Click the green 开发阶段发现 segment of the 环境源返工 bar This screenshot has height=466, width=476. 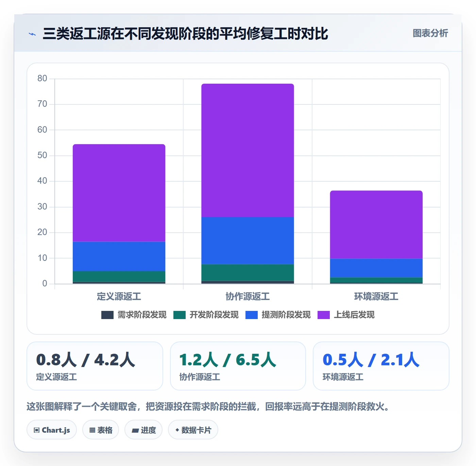point(376,280)
